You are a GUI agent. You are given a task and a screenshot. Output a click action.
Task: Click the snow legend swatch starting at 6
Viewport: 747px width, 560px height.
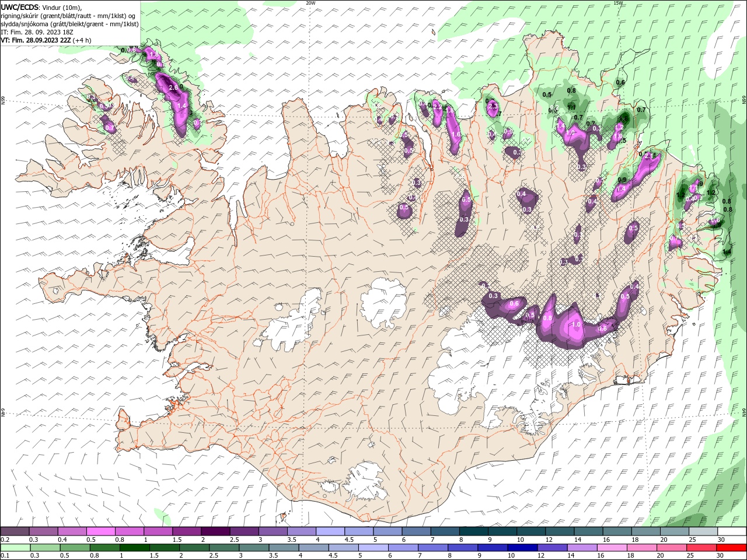click(415, 531)
